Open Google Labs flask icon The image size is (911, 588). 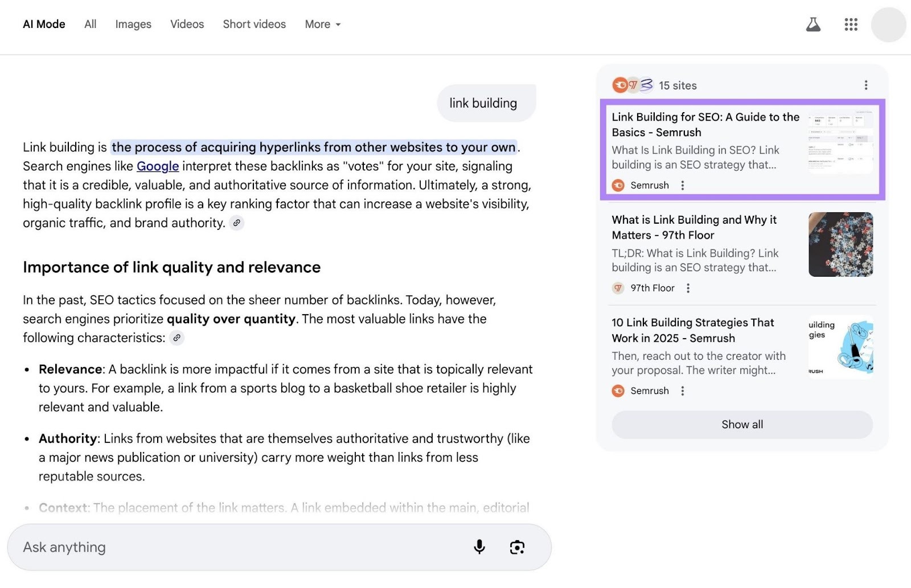[x=813, y=24]
